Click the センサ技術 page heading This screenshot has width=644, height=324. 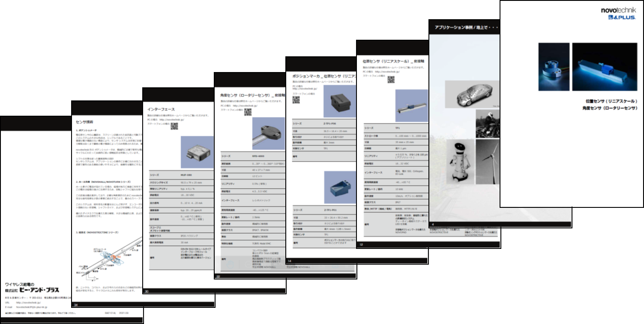click(x=85, y=122)
